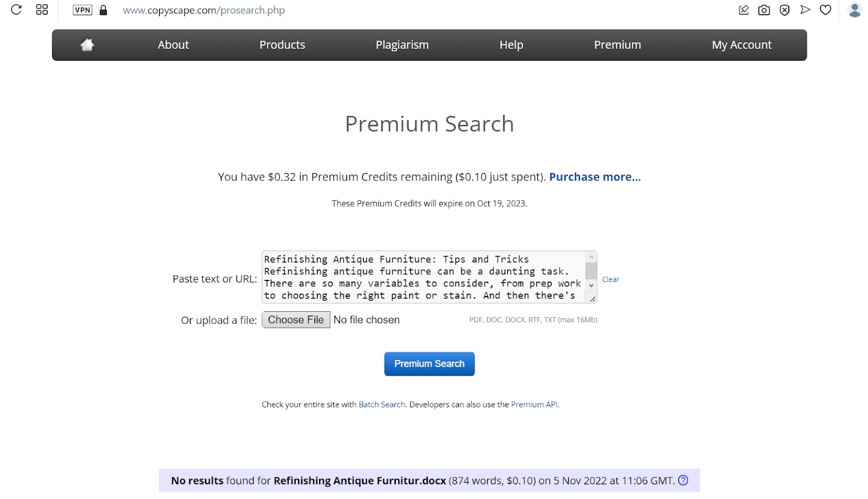Open the Premium API link

pyautogui.click(x=534, y=405)
